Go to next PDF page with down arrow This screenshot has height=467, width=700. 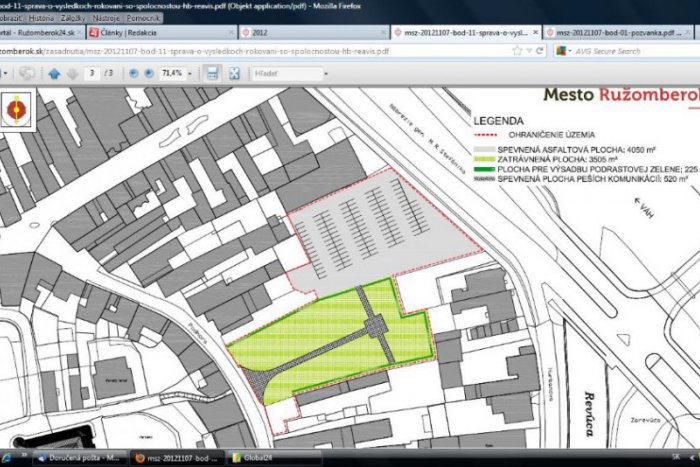70,73
